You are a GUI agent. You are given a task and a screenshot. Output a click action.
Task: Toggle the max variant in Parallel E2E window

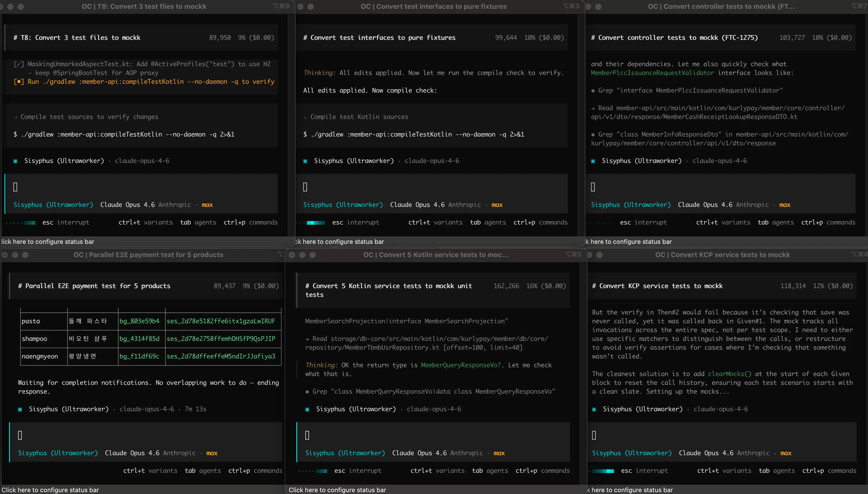coord(212,453)
